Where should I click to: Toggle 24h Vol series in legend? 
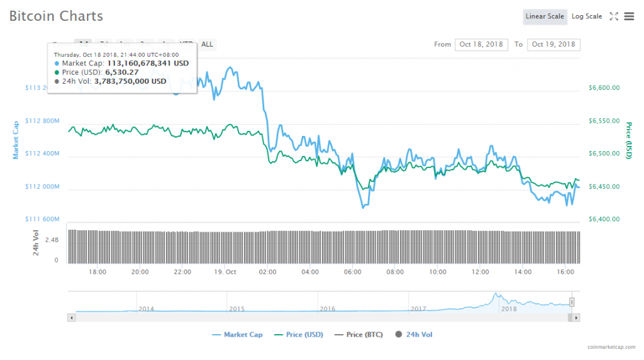(414, 335)
